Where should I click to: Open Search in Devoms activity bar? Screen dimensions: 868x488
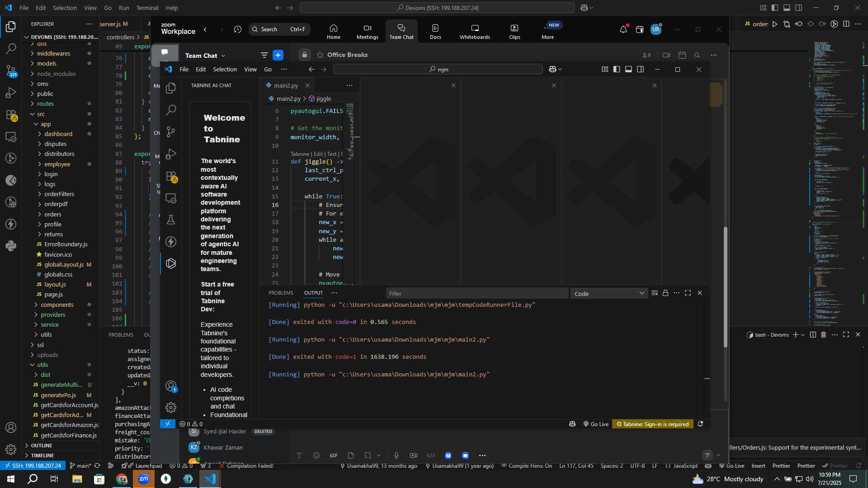(x=11, y=48)
